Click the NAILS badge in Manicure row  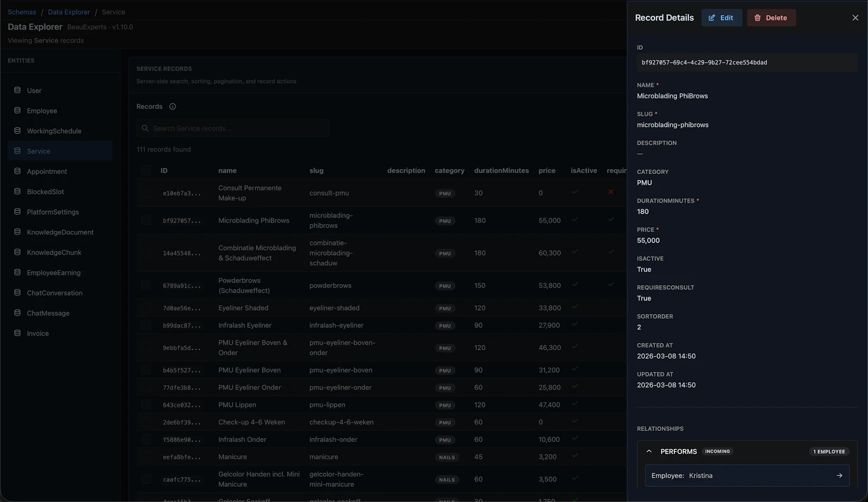(x=447, y=457)
